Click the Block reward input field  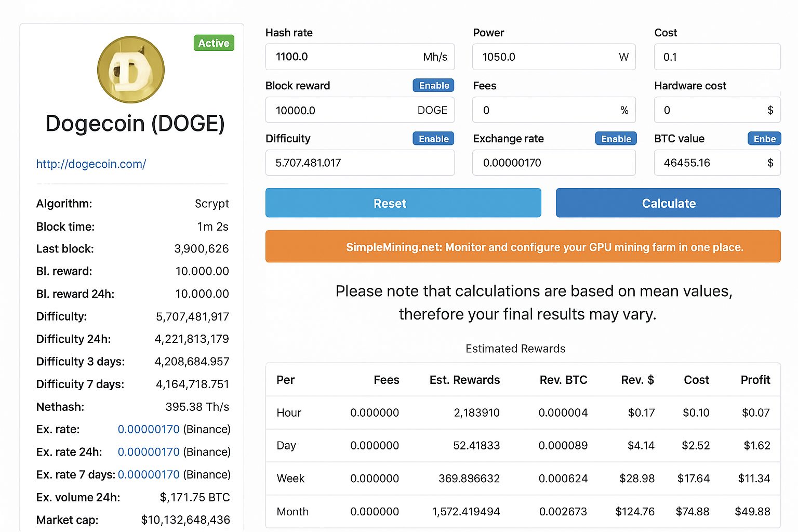click(x=360, y=110)
